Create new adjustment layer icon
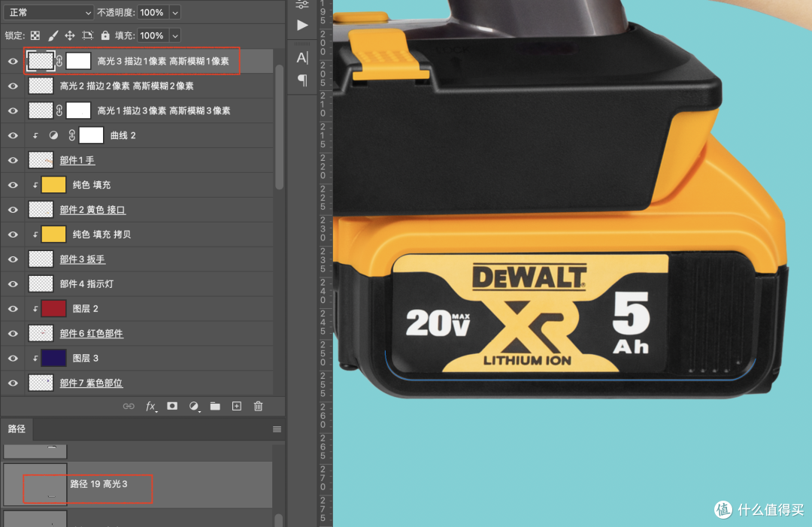812x527 pixels. [x=194, y=407]
